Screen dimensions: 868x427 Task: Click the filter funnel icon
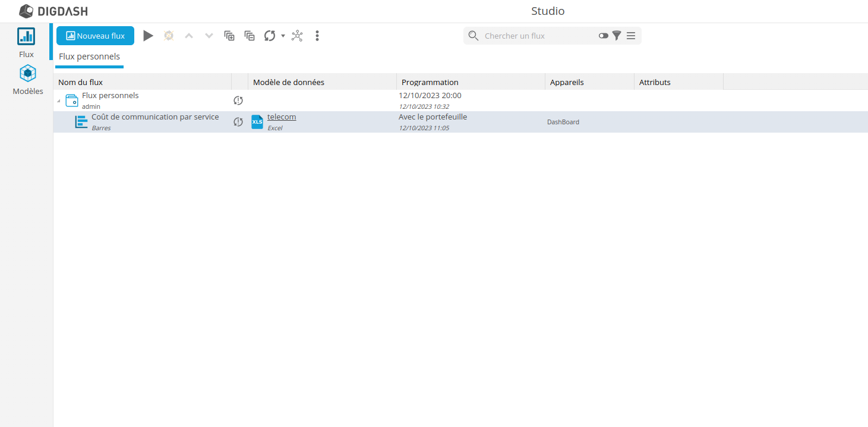(617, 36)
